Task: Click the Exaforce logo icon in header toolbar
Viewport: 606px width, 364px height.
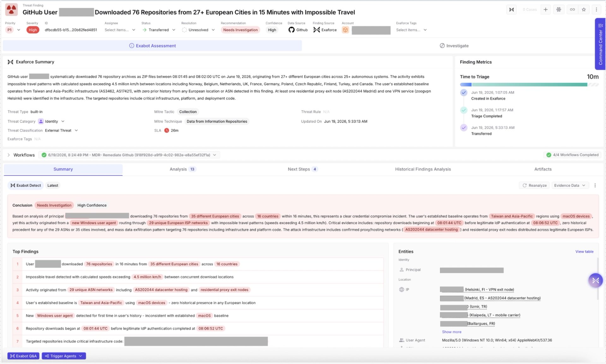Action: pyautogui.click(x=511, y=9)
